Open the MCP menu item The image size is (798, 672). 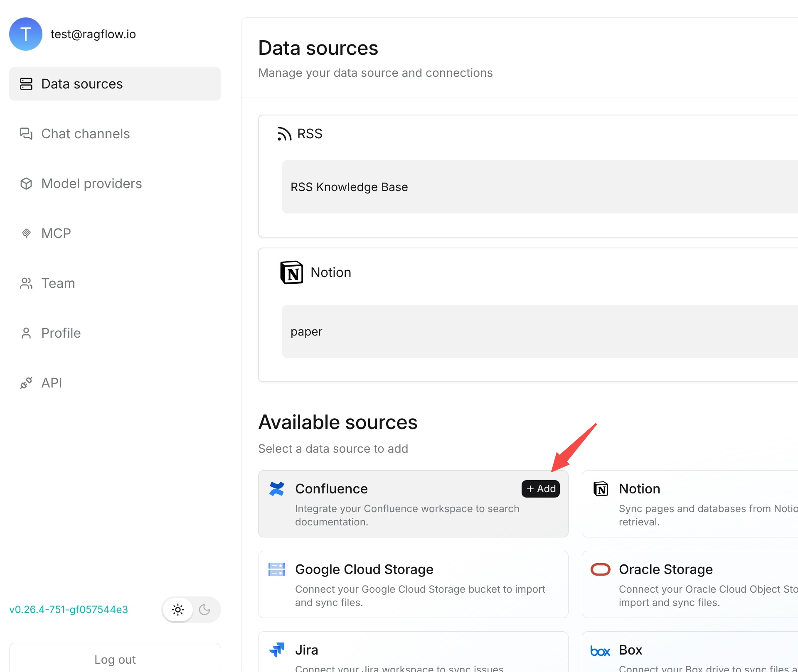[115, 233]
